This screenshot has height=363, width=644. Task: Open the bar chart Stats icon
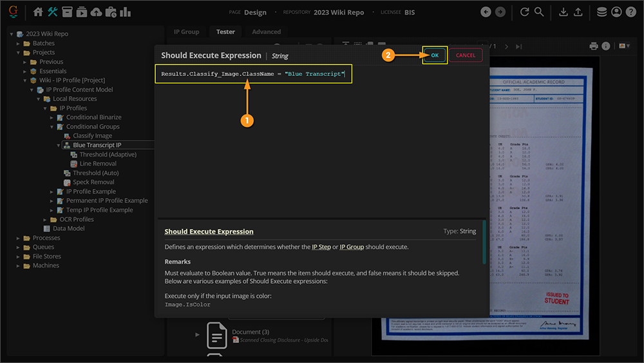point(126,12)
